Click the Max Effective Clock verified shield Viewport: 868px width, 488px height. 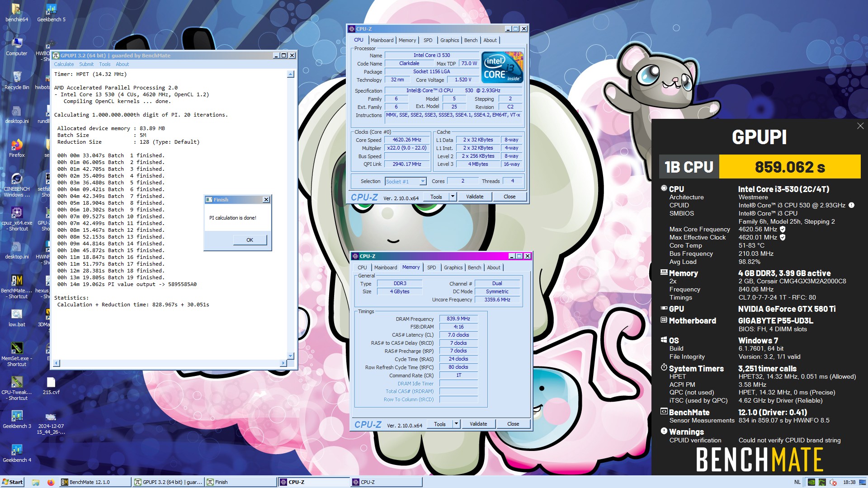(783, 237)
